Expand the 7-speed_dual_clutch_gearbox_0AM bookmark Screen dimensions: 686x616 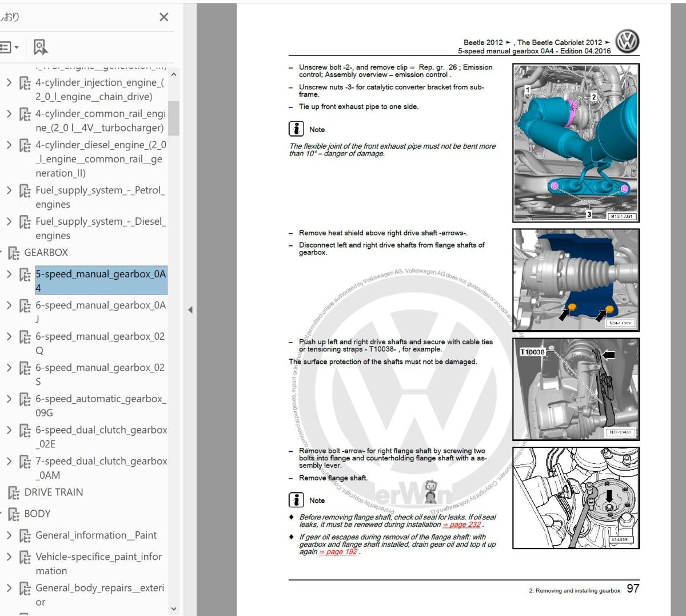(9, 461)
